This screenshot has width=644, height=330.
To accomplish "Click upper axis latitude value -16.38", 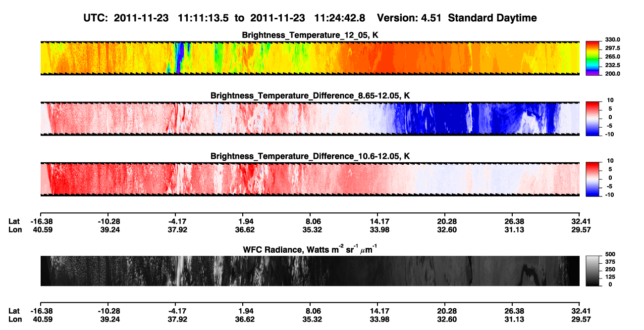I will tap(41, 221).
